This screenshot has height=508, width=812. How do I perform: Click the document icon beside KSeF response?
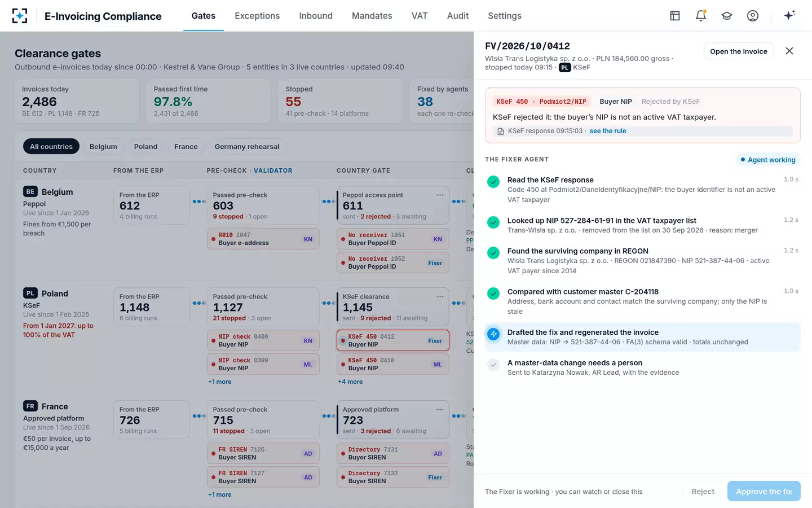(x=501, y=131)
